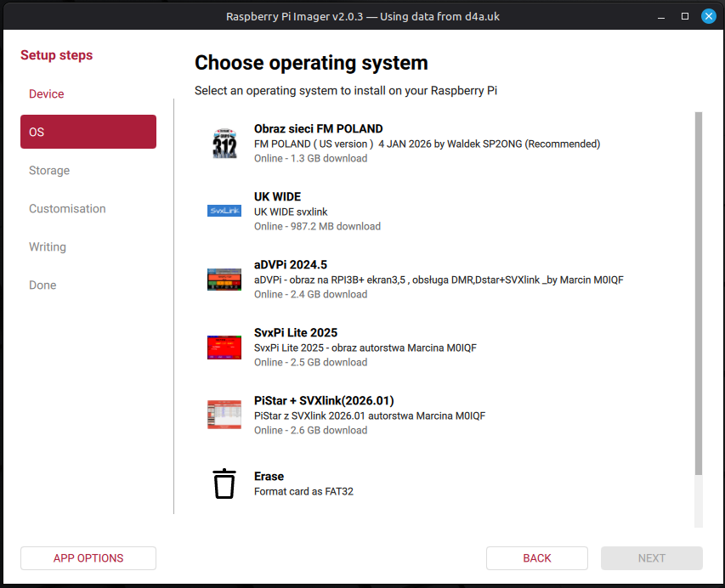Click the UK WIDE SvxLink logo icon
Image resolution: width=725 pixels, height=588 pixels.
pyautogui.click(x=224, y=211)
